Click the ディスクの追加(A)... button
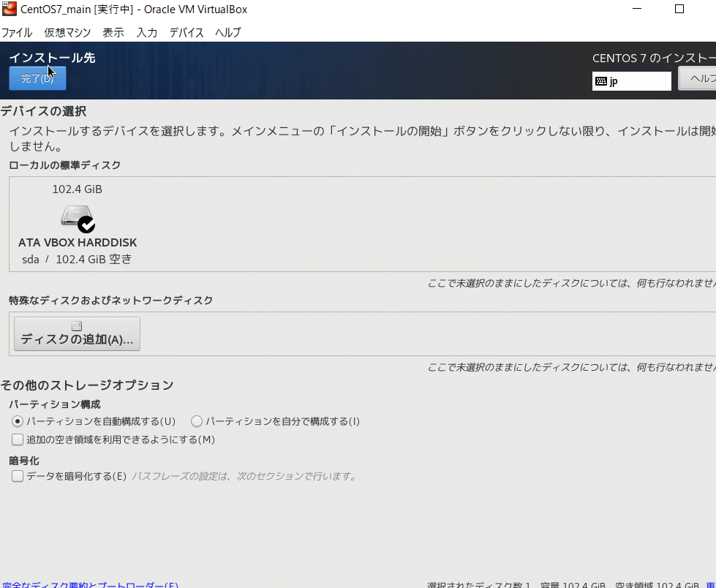Screen dimensions: 716x588 coord(77,333)
